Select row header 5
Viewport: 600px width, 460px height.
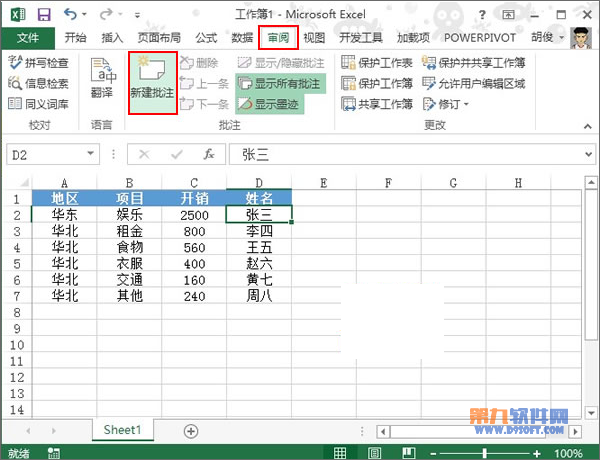17,264
